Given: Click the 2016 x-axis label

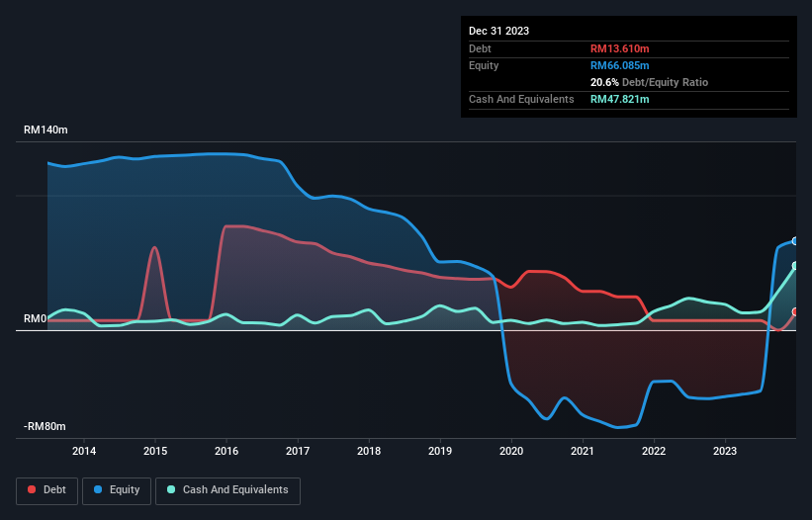Looking at the screenshot, I should pyautogui.click(x=226, y=451).
